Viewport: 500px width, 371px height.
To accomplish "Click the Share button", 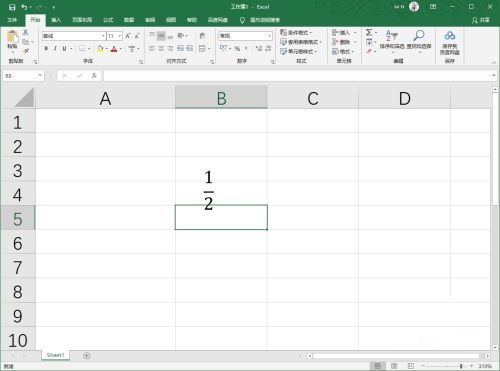I will click(481, 20).
